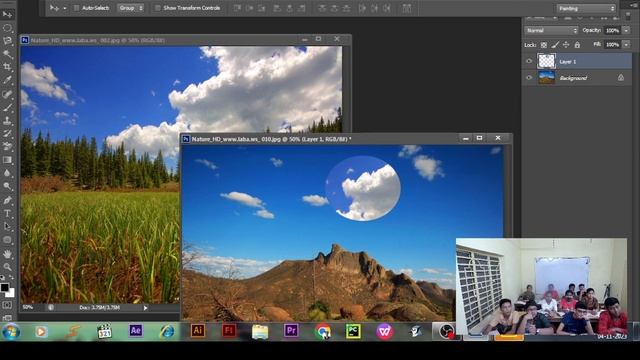Toggle Quick Mask mode
Image resolution: width=640 pixels, height=360 pixels.
coord(7,305)
